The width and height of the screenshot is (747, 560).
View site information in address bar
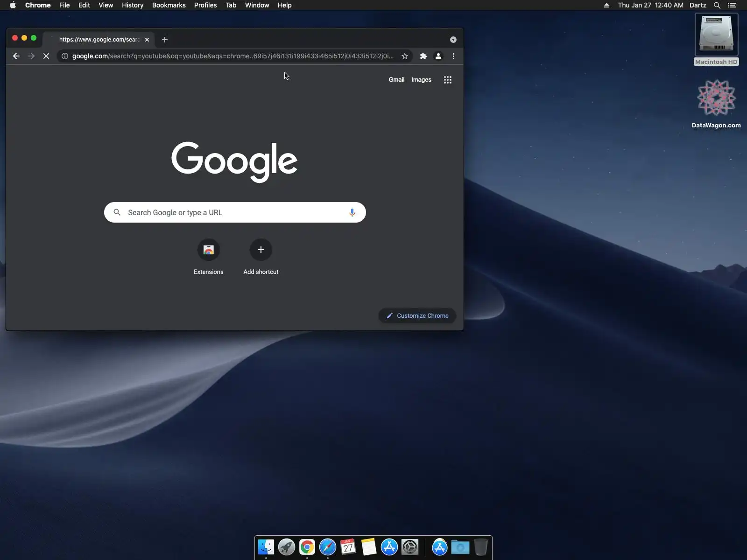coord(65,56)
